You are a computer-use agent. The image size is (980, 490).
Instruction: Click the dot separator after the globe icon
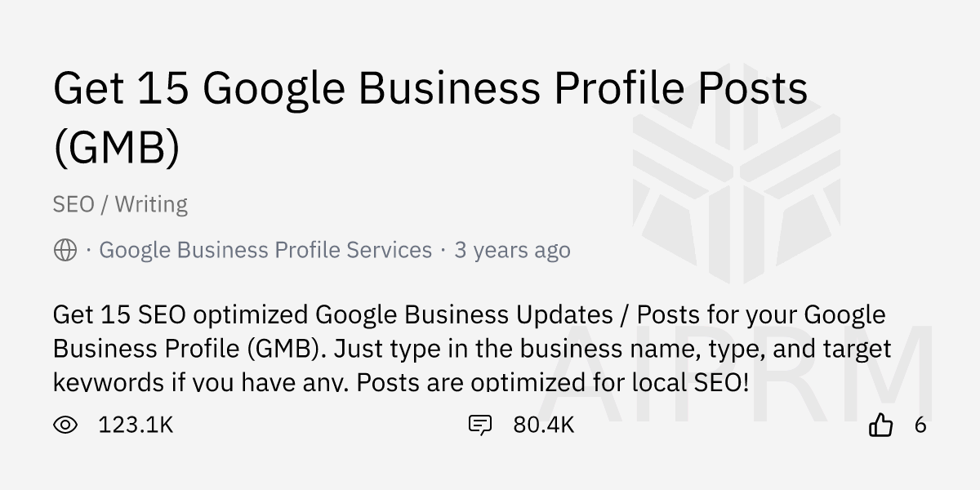click(88, 250)
